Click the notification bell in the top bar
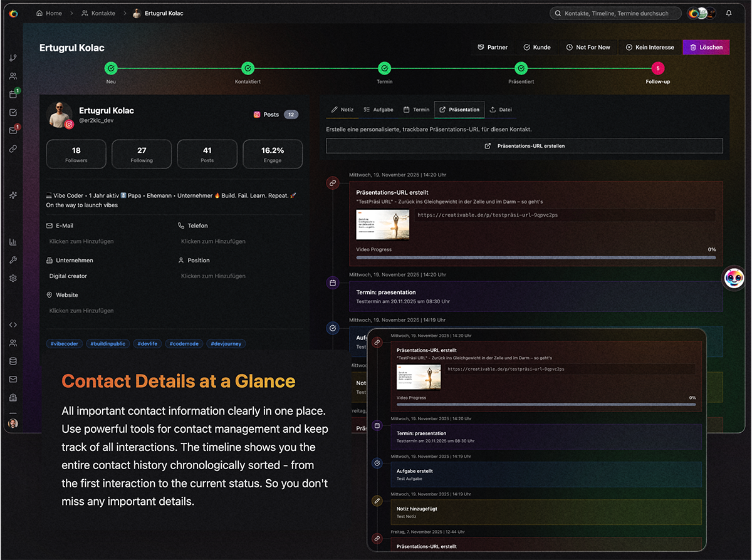The height and width of the screenshot is (560, 752). point(728,13)
